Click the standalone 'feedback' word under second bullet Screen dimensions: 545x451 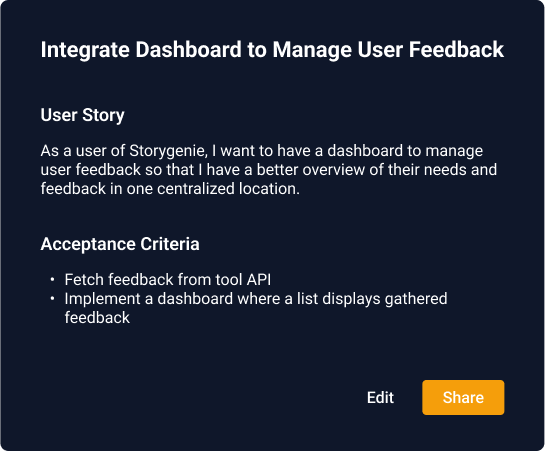[97, 318]
